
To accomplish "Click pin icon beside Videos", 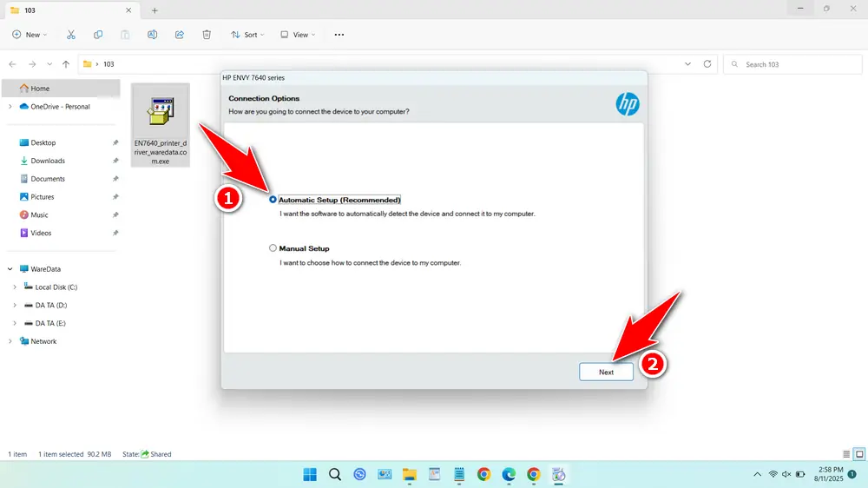I will (115, 233).
